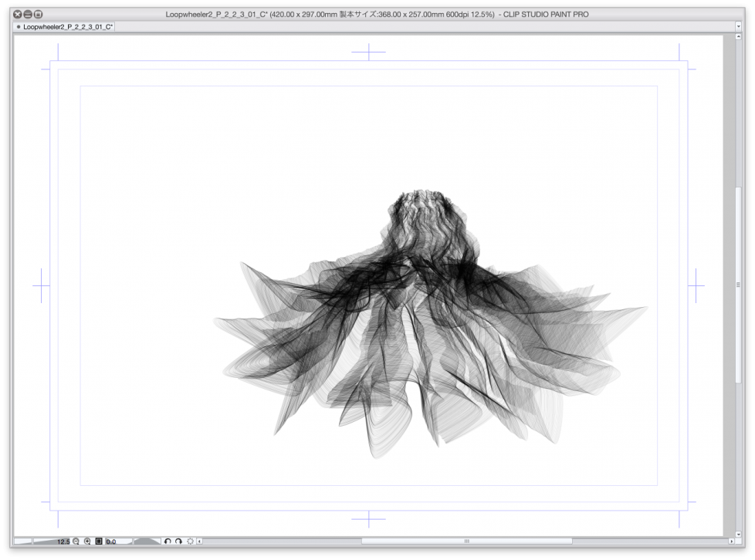
Task: Click vertical scrollbar down arrow
Action: point(739,532)
